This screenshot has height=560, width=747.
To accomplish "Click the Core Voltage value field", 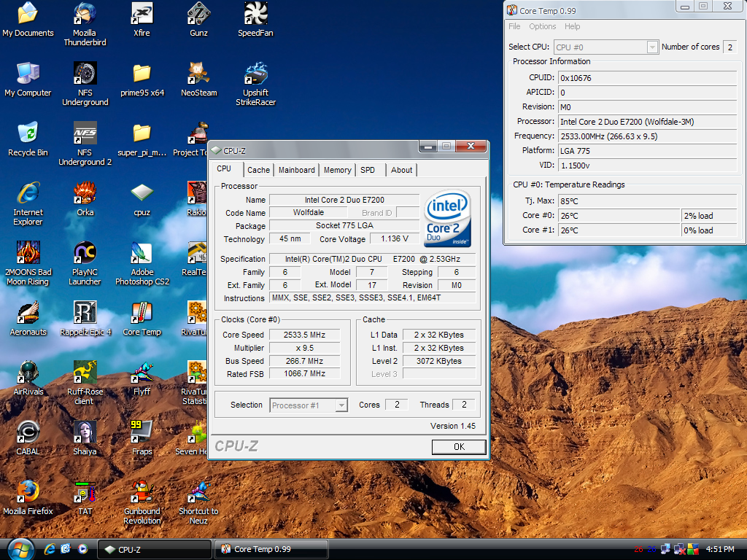I will [x=395, y=239].
